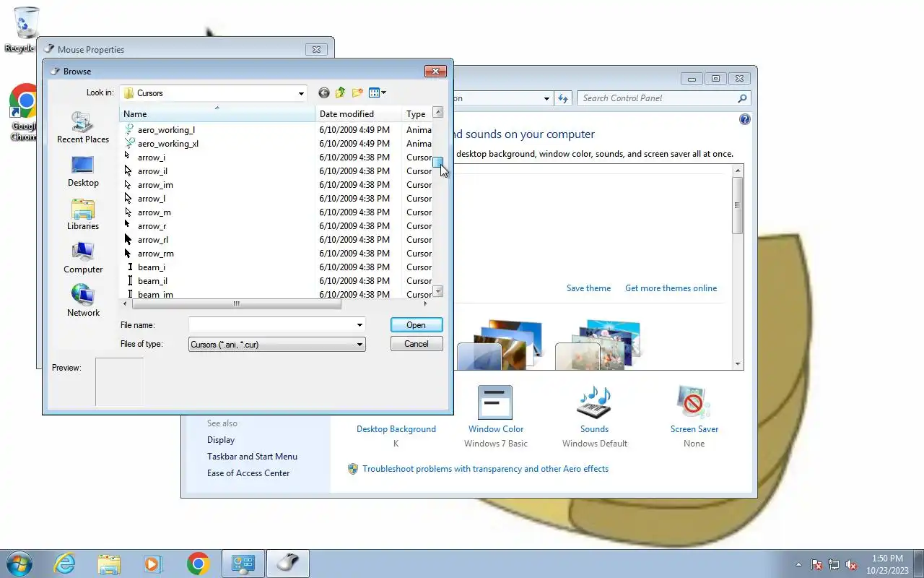
Task: Select the arrow_rm cursor file
Action: tap(156, 254)
